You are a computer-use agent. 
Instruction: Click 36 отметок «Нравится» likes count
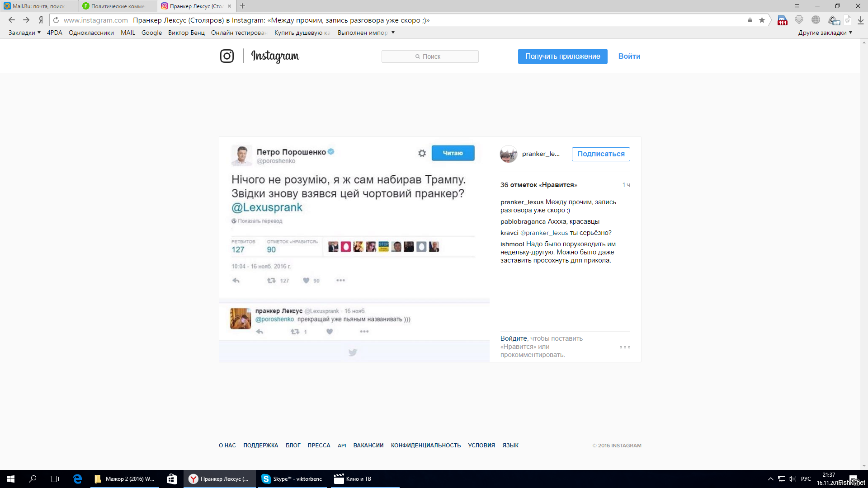[x=538, y=185]
